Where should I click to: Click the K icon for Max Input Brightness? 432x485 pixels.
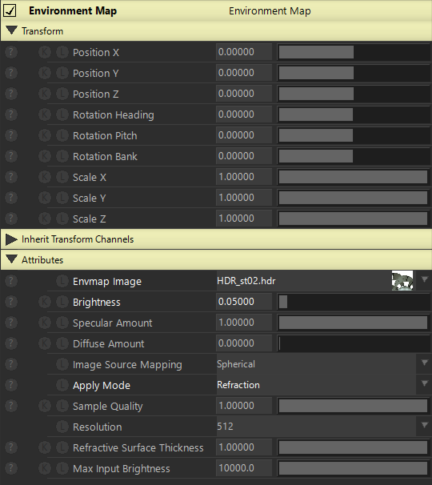44,468
